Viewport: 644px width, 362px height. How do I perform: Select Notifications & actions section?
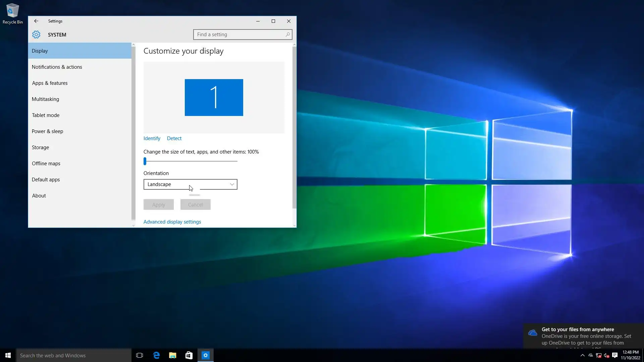pos(57,67)
